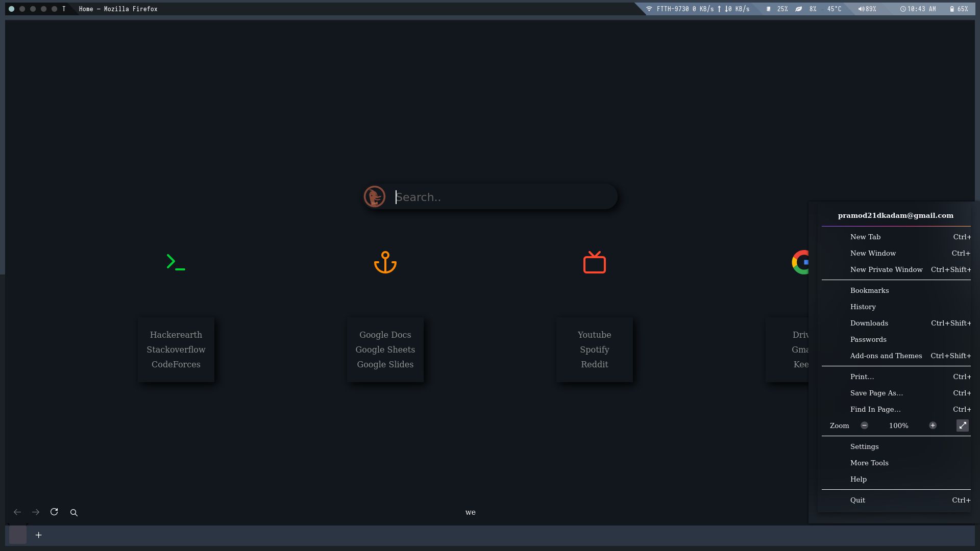Click the TV icon above Youtube
The image size is (980, 551).
pos(594,262)
